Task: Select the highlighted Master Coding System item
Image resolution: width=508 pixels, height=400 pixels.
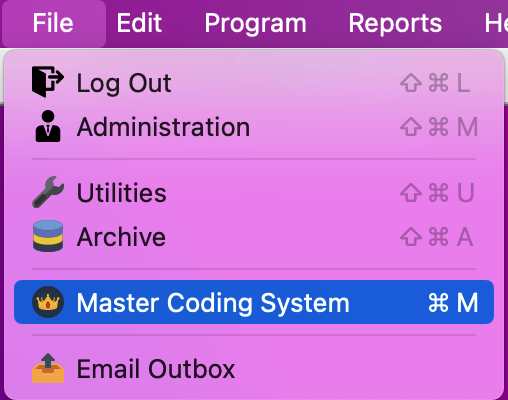Action: pos(254,302)
